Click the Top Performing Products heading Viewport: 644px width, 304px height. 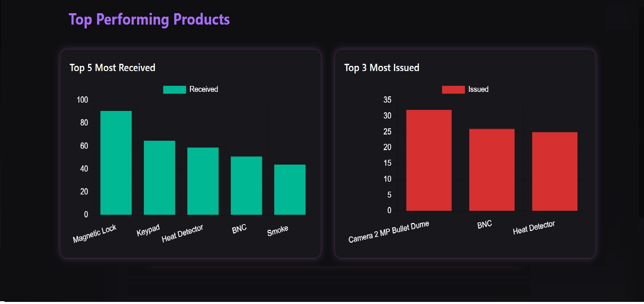(149, 19)
